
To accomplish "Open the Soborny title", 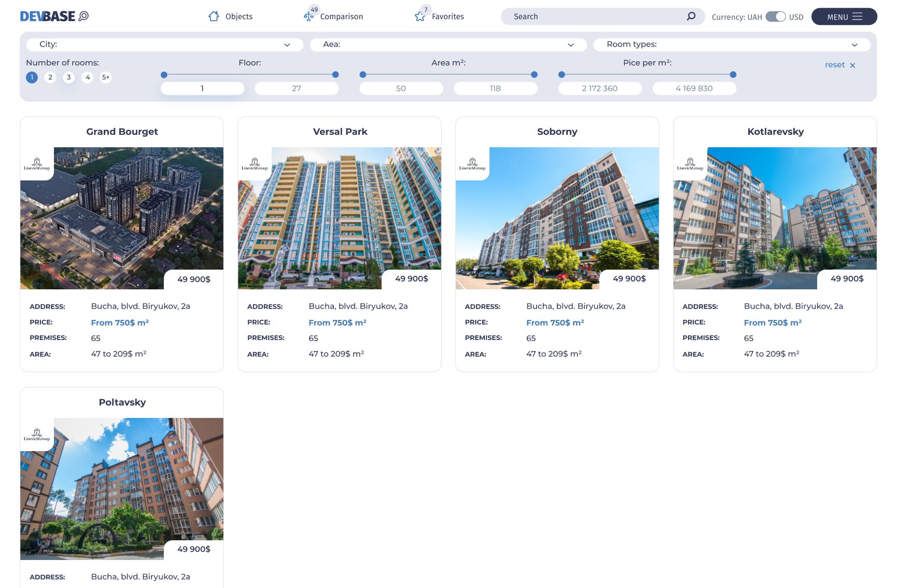I will point(557,132).
